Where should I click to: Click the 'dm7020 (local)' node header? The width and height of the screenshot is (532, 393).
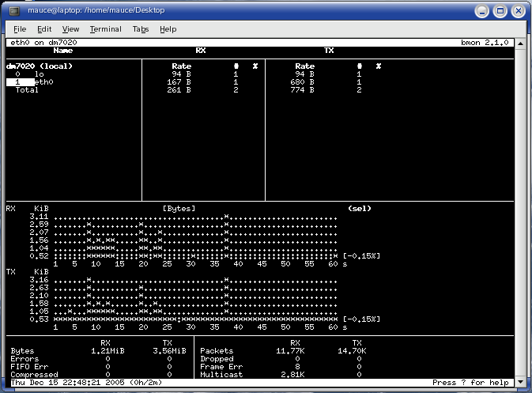(x=40, y=66)
